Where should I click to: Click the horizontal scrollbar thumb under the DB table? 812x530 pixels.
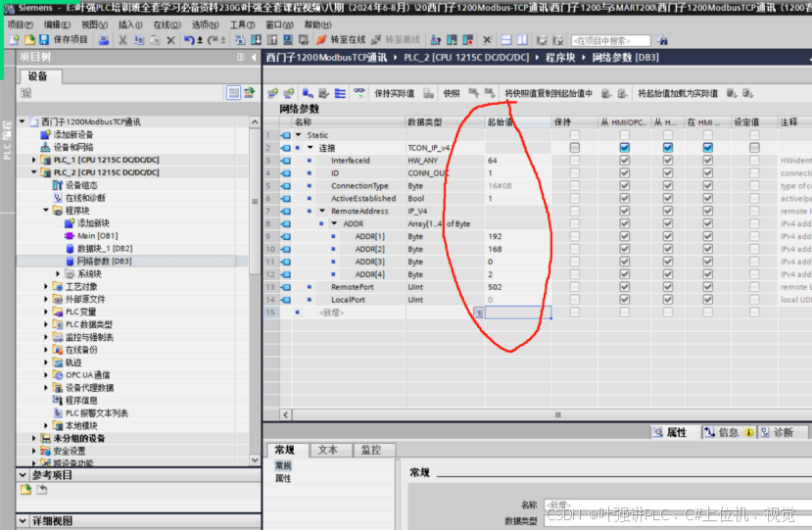tap(557, 414)
